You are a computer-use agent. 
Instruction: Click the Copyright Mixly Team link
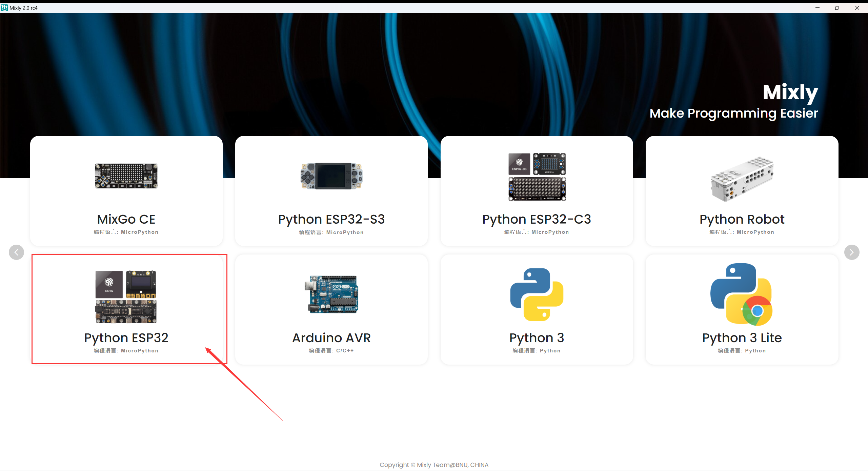coord(434,465)
